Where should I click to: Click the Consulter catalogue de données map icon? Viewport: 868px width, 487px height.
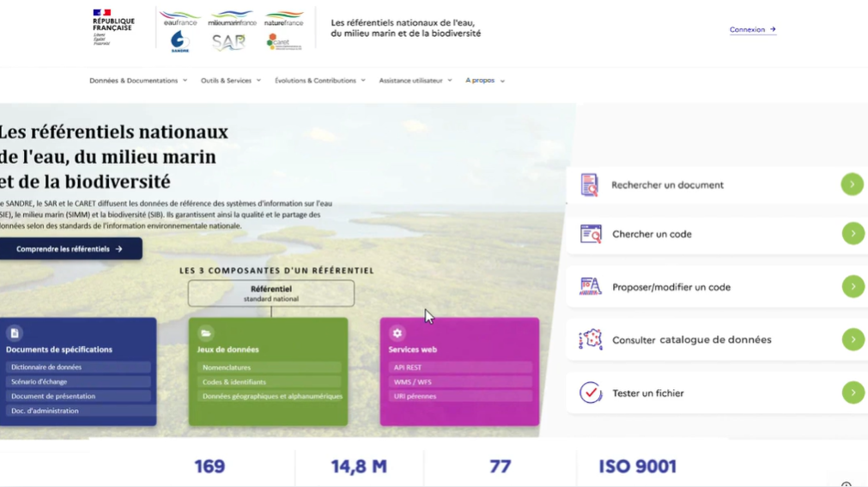point(591,339)
